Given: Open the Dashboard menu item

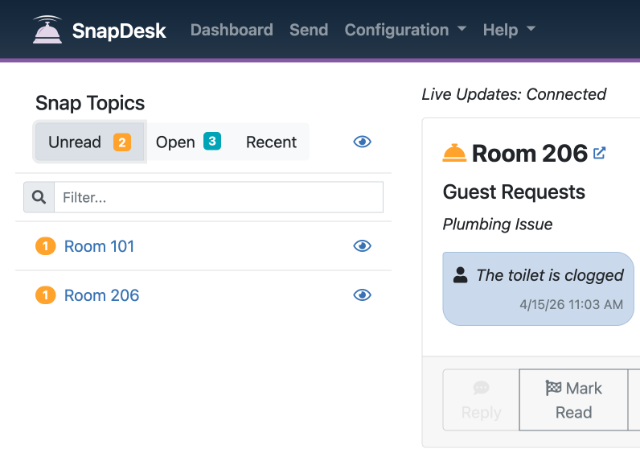Looking at the screenshot, I should coord(231,30).
